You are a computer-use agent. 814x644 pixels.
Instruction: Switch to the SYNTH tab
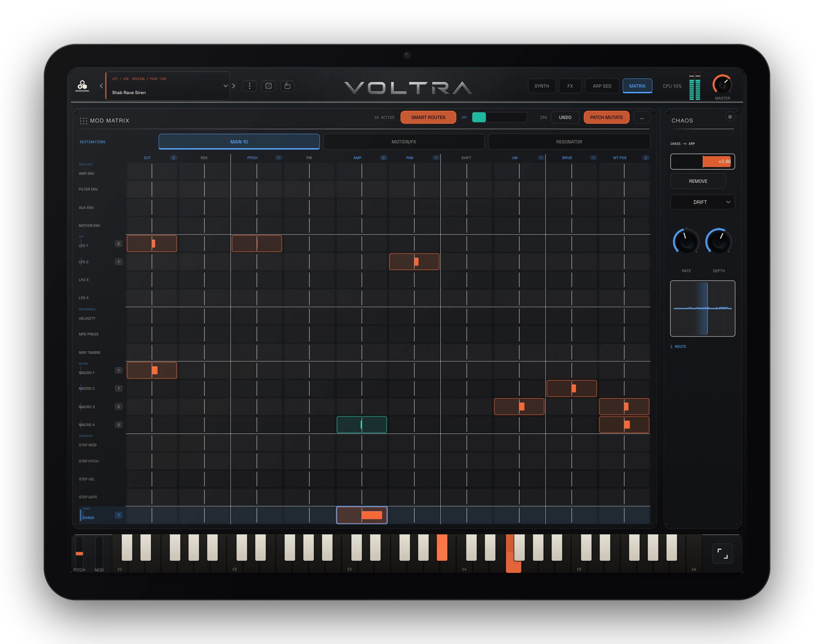coord(541,86)
